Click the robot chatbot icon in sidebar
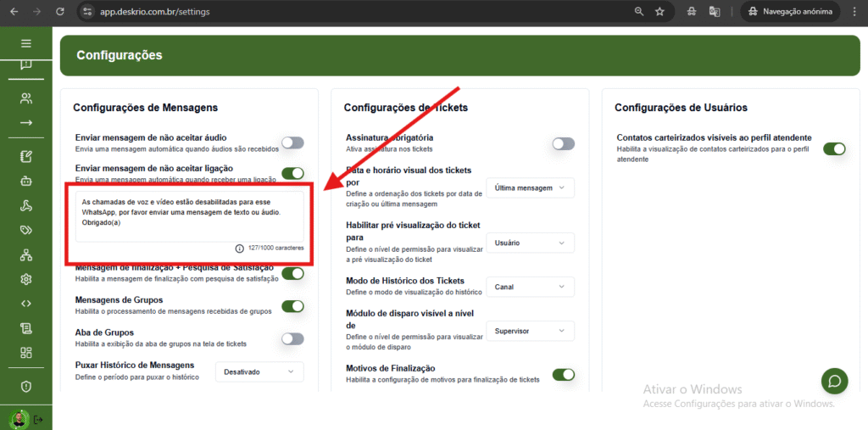This screenshot has height=430, width=868. 26,181
